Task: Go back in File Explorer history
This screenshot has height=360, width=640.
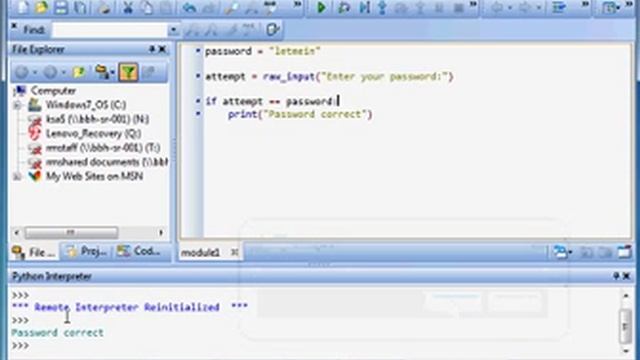Action: click(x=22, y=73)
